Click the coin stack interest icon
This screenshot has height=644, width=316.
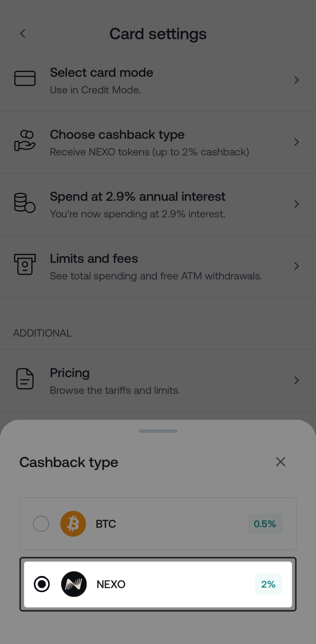pyautogui.click(x=25, y=203)
